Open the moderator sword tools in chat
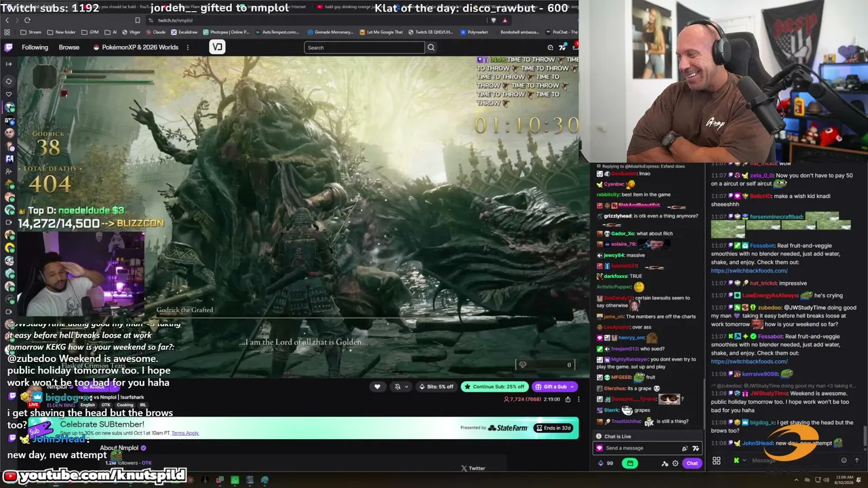 pyautogui.click(x=665, y=464)
